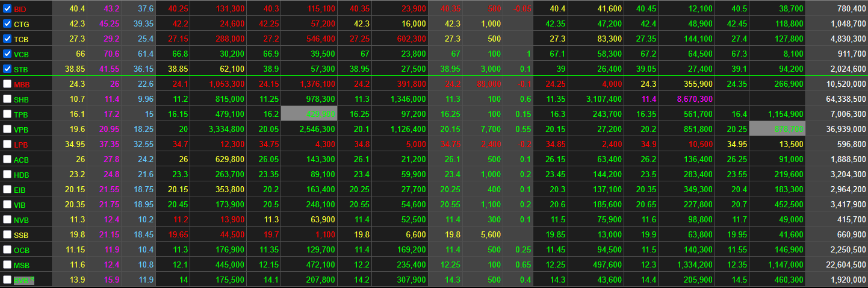Tick the SHB row checkbox
The height and width of the screenshot is (288, 868).
tap(7, 99)
